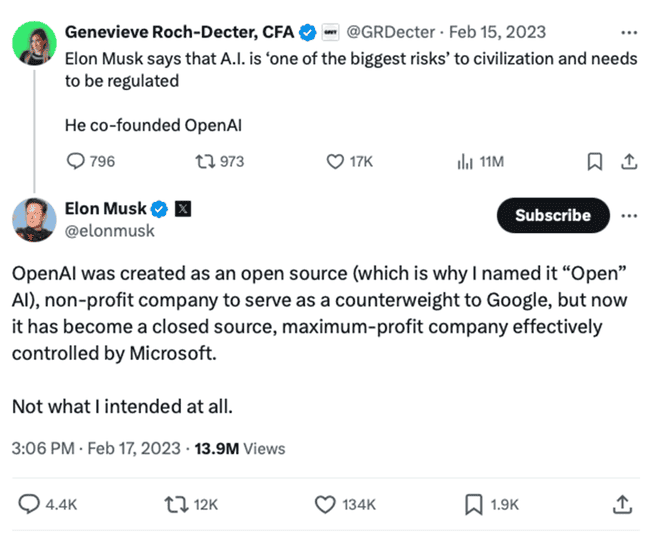Reply to Genevieve's quoted tweet
650x533 pixels.
tap(76, 161)
